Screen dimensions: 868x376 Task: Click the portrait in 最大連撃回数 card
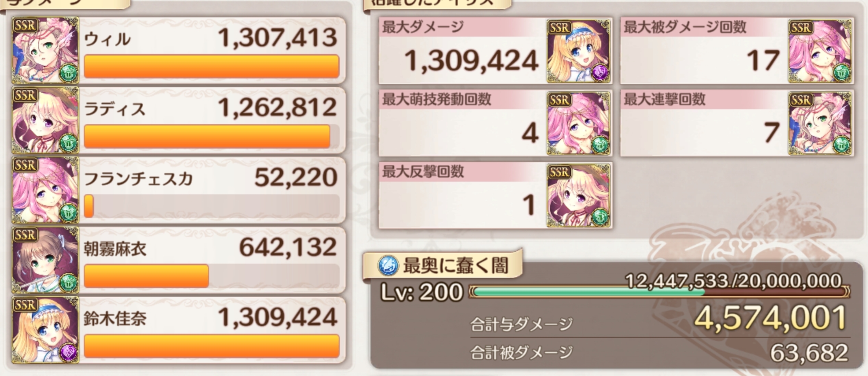point(820,123)
